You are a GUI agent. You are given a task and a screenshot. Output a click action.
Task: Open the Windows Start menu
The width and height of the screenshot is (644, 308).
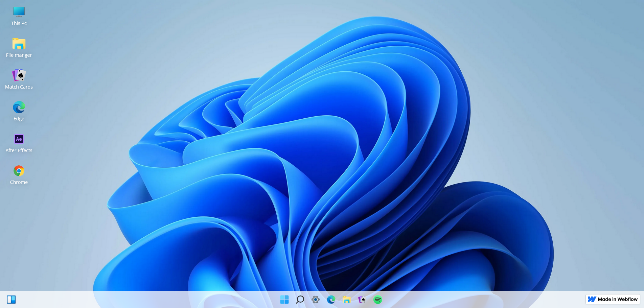(284, 300)
